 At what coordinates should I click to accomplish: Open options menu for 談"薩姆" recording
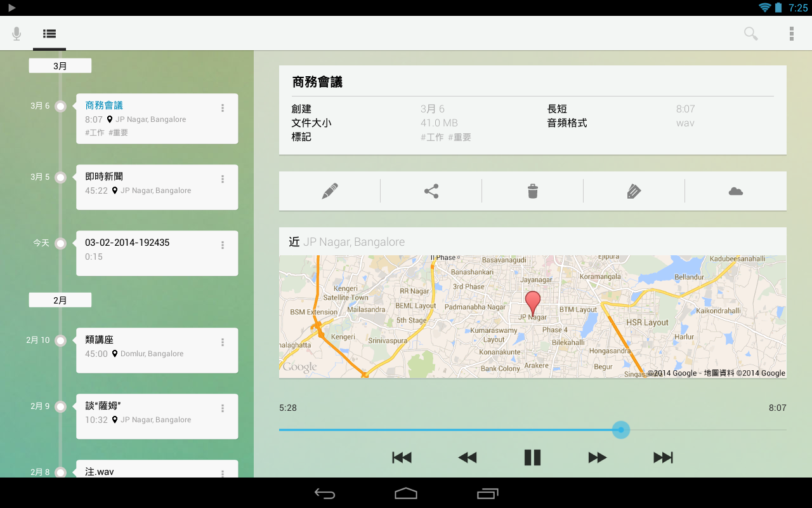coord(223,408)
